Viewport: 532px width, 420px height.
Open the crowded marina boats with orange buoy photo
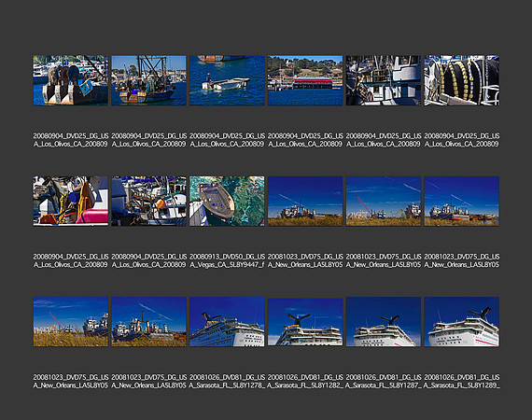(149, 201)
